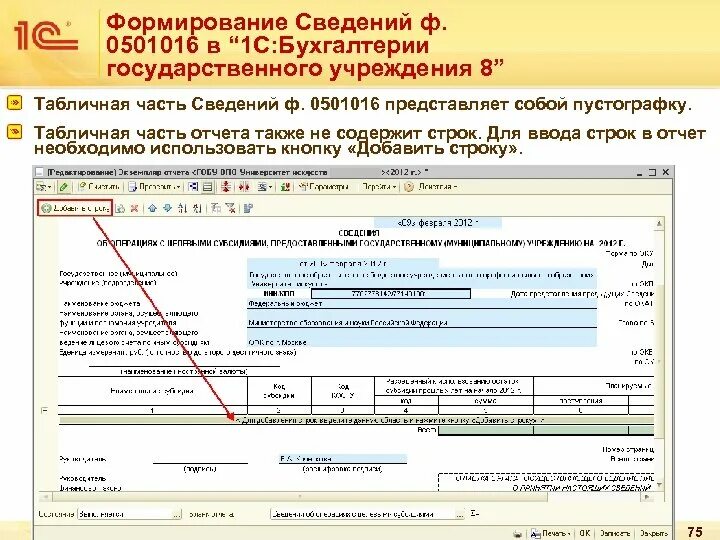Open the «Перейти» dropdown menu
Viewport: 720px width, 540px height.
coord(379,187)
